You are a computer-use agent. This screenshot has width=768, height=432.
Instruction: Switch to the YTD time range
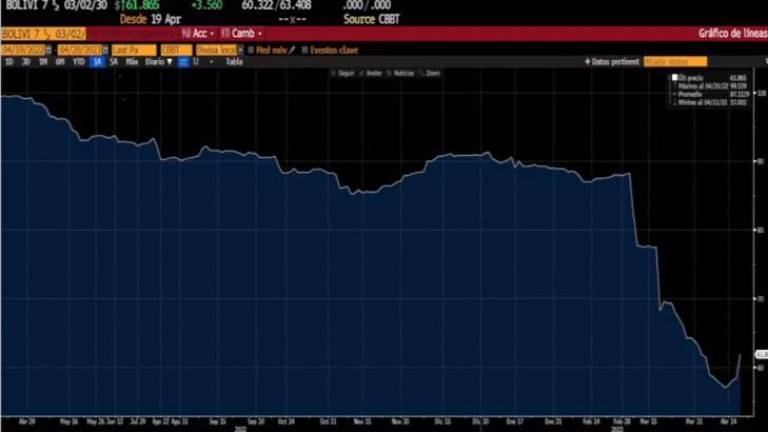click(x=78, y=61)
